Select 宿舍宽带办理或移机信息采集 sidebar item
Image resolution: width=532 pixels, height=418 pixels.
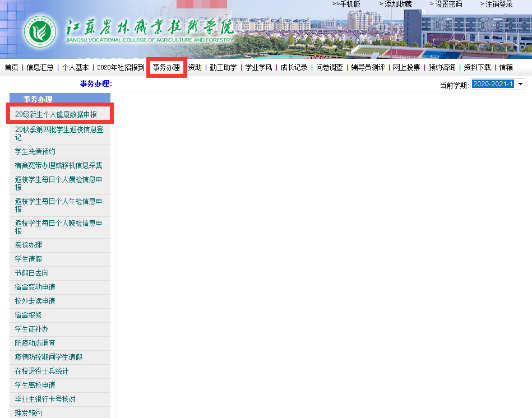click(59, 166)
